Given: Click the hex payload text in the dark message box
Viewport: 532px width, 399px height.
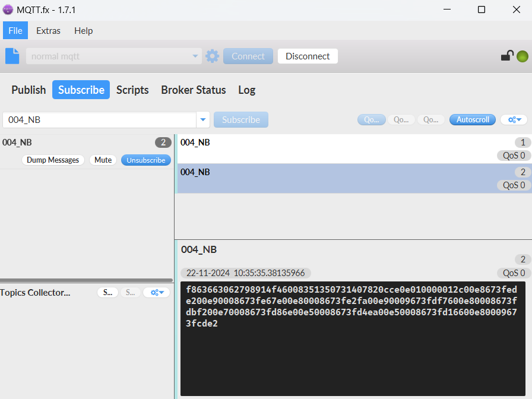Looking at the screenshot, I should point(351,306).
